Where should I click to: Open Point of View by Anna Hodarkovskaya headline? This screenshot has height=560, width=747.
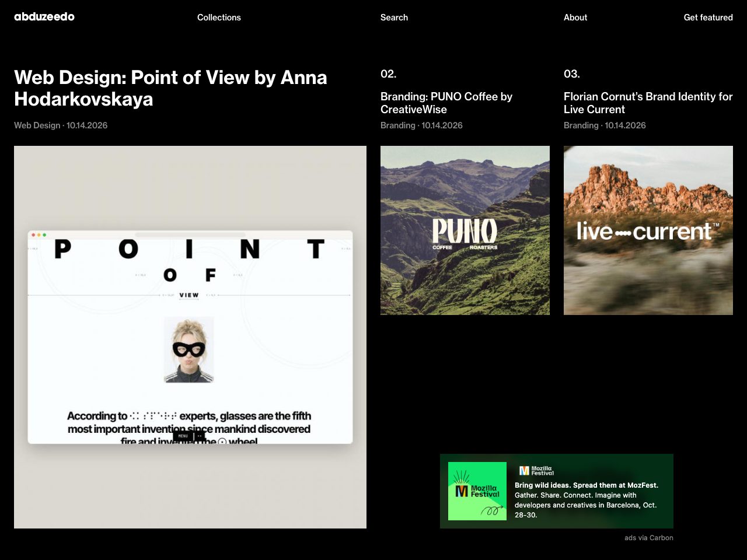(170, 88)
